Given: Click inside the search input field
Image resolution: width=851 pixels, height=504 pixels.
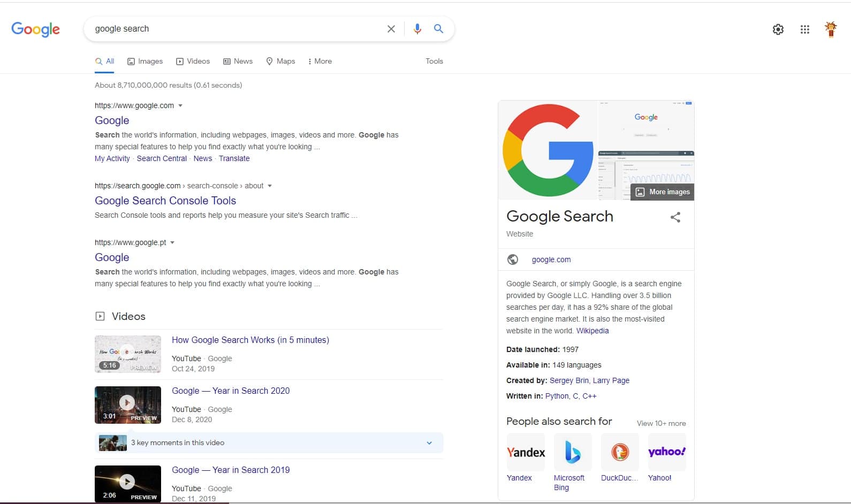Looking at the screenshot, I should click(x=235, y=29).
